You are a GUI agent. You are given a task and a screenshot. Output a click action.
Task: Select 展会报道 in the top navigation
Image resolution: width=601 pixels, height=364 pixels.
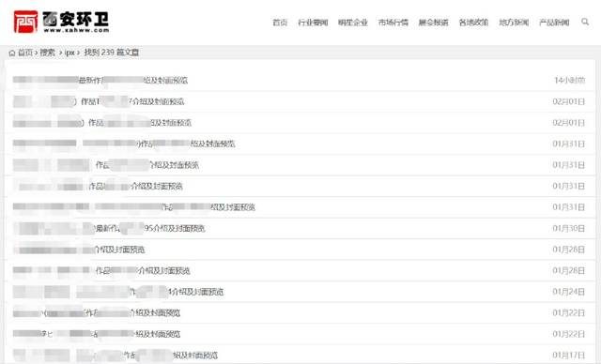[x=433, y=23]
